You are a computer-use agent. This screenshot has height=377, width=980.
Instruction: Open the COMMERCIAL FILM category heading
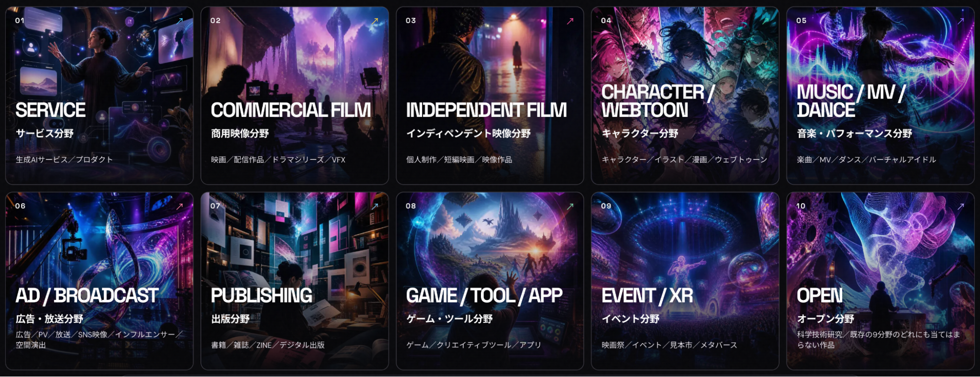(x=291, y=110)
